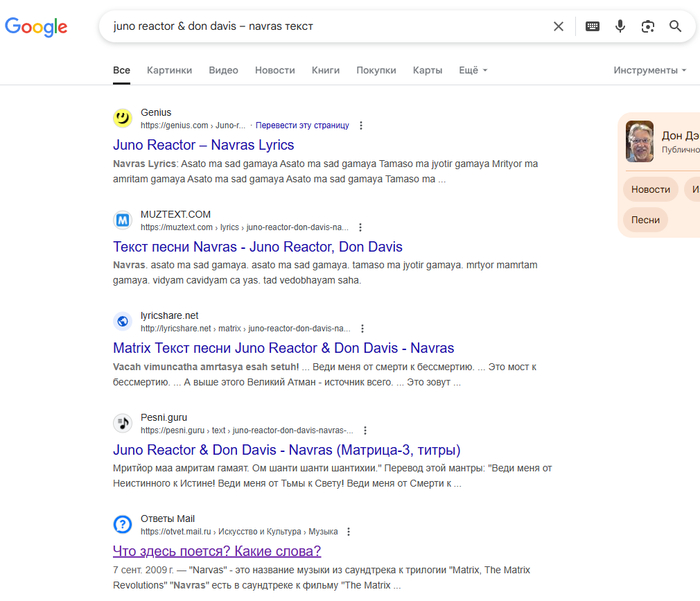
Task: Open Navras (Матрица-3, титры) result link
Action: click(287, 450)
